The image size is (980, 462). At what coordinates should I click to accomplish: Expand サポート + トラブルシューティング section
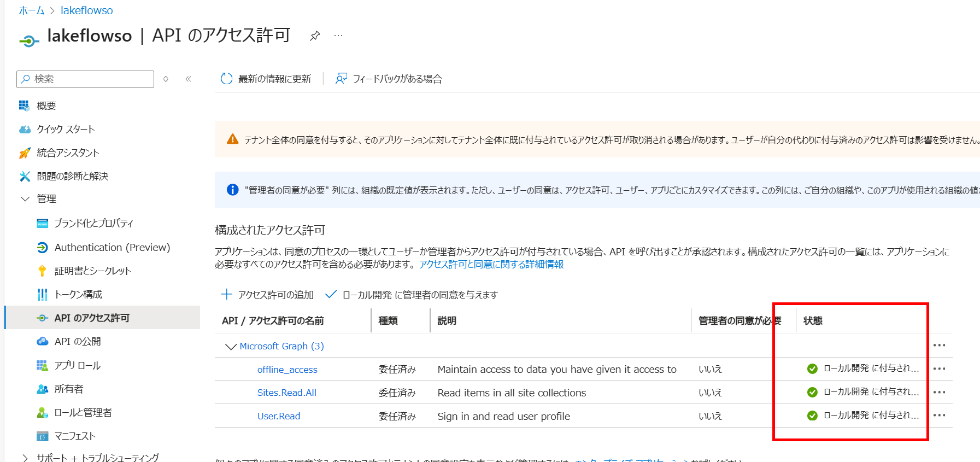tap(25, 458)
